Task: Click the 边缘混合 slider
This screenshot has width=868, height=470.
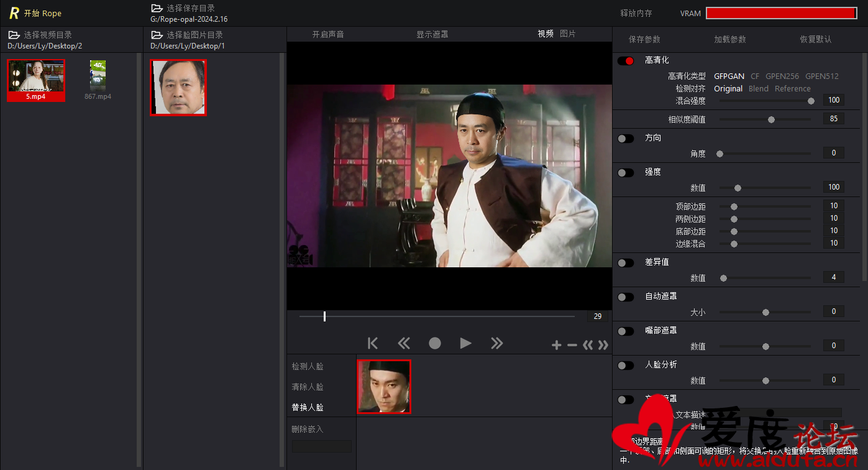Action: click(x=765, y=244)
